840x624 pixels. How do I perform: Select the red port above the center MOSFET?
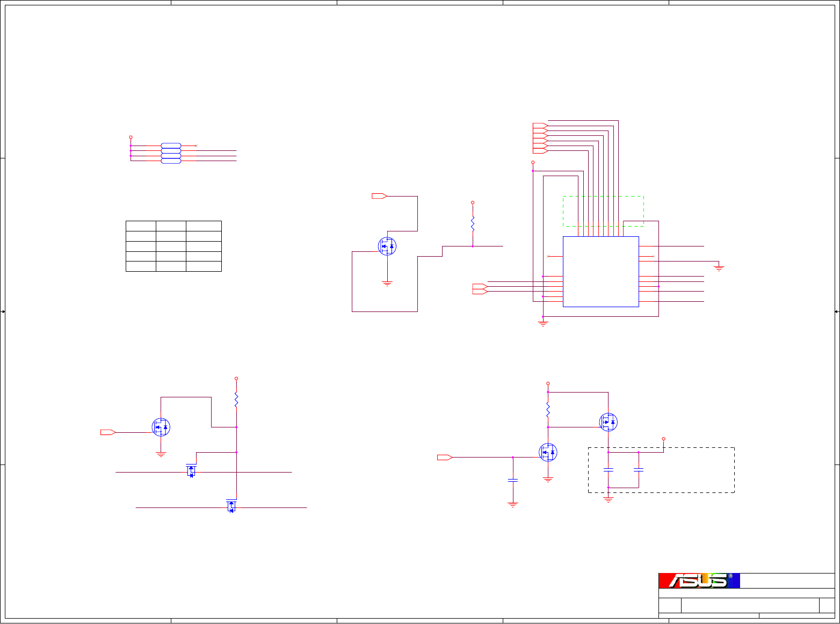tap(379, 196)
